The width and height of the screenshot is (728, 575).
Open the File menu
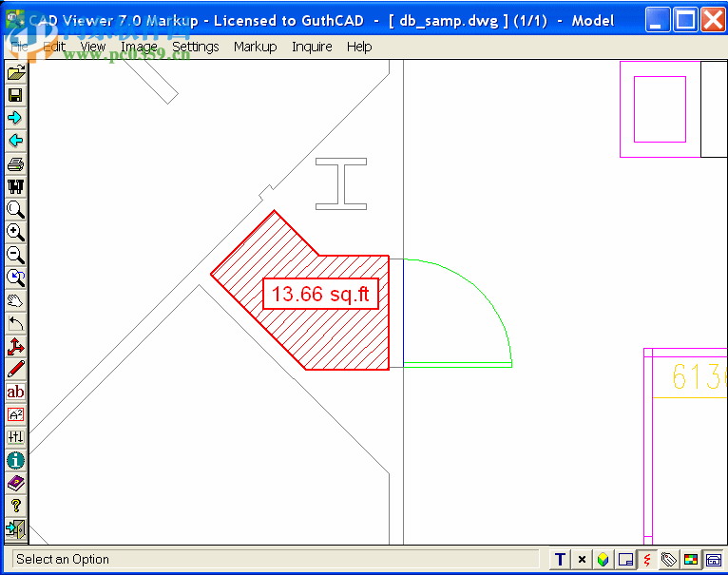pos(20,47)
